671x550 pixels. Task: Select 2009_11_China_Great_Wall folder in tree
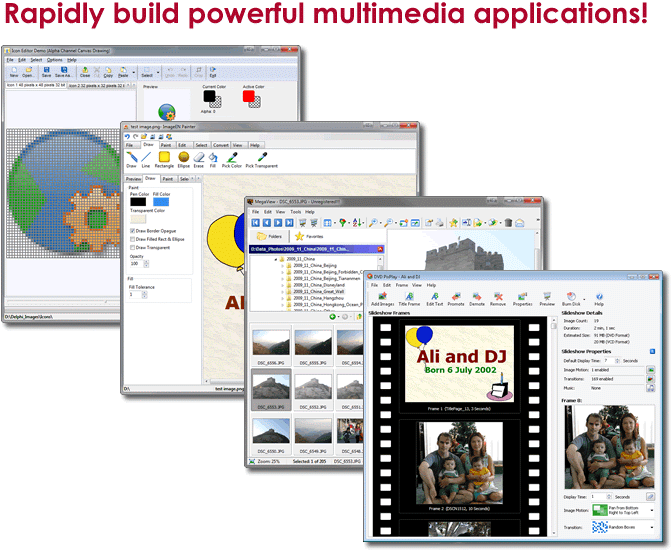pos(319,291)
